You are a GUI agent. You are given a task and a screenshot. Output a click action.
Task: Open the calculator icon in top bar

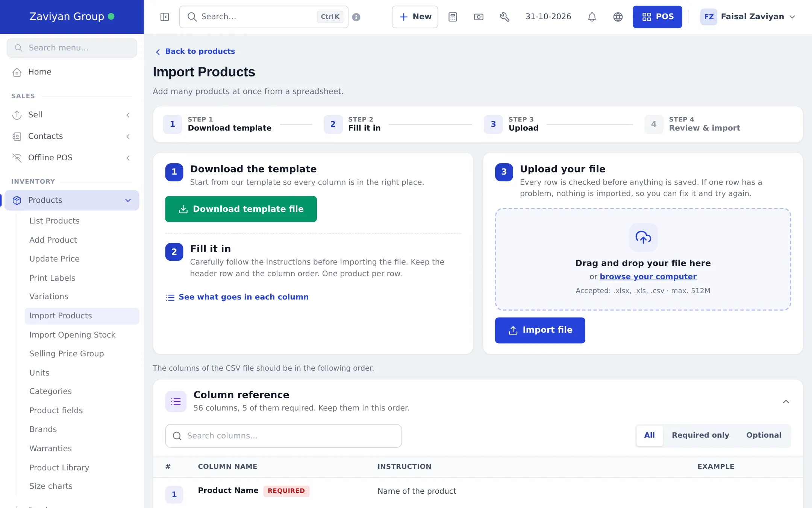coord(453,17)
